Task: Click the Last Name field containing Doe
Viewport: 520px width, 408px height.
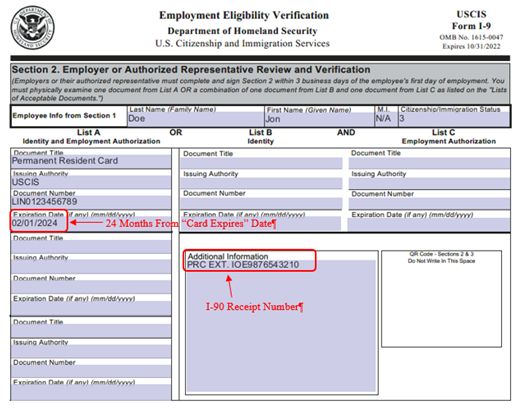Action: (196, 119)
